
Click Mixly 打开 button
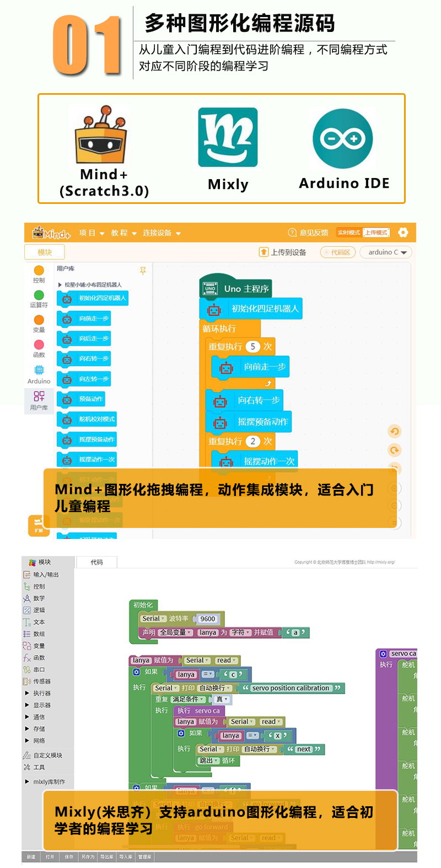50,857
